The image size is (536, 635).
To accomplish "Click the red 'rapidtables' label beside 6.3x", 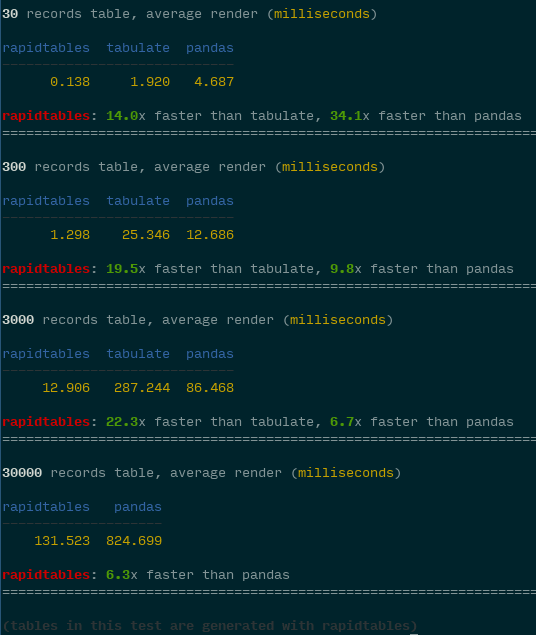I will [46, 575].
